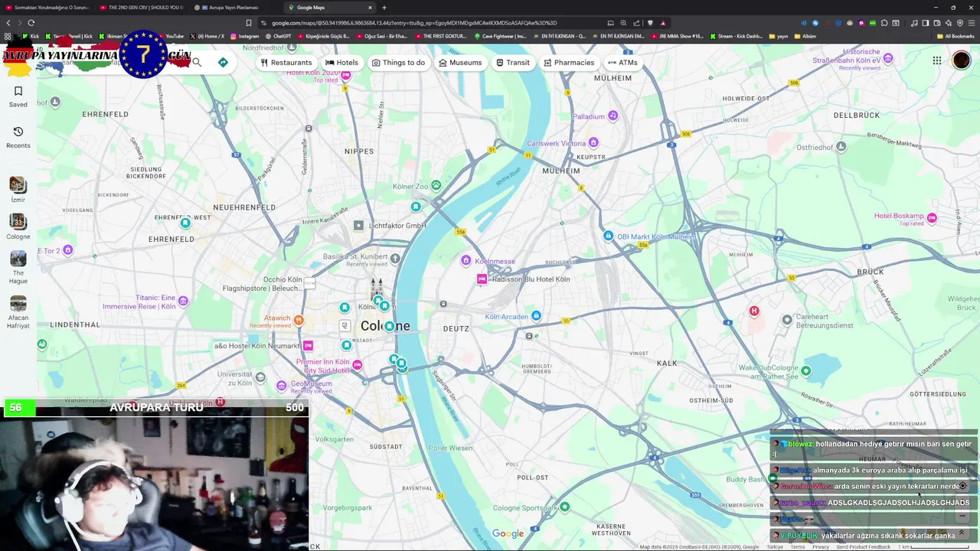The width and height of the screenshot is (980, 551).
Task: Open the Google account avatar menu
Action: tap(962, 60)
